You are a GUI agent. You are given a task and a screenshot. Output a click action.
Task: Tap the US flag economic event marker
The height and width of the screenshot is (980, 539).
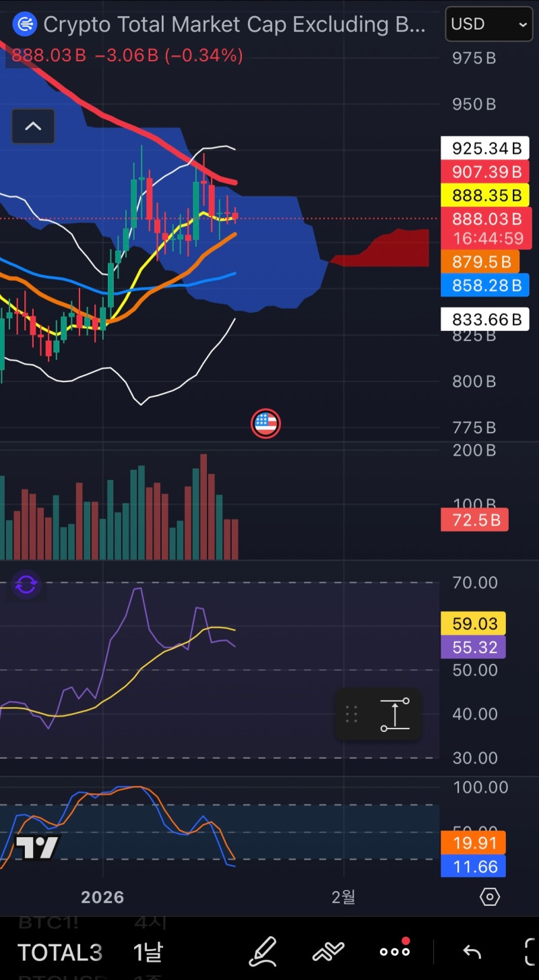pyautogui.click(x=265, y=424)
